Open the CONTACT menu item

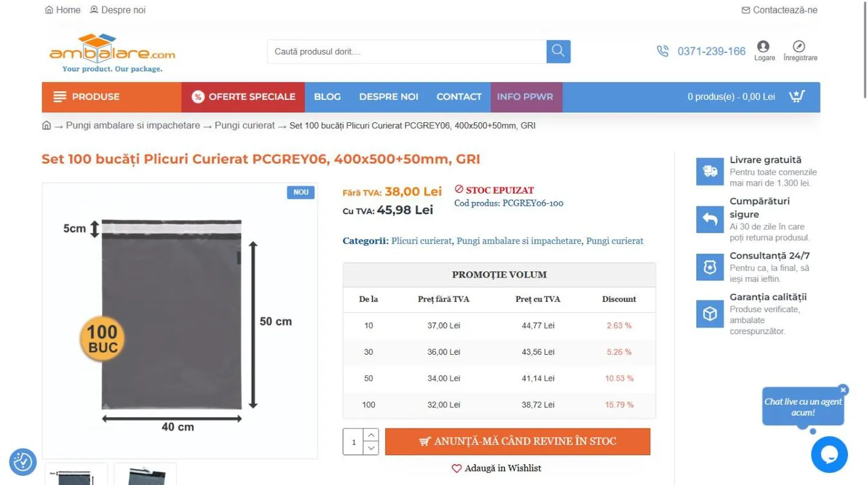coord(459,97)
